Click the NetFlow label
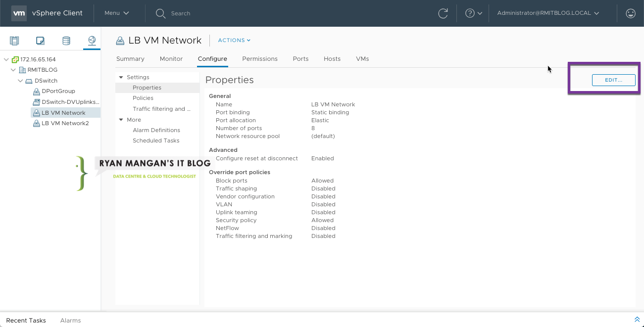 pos(227,228)
